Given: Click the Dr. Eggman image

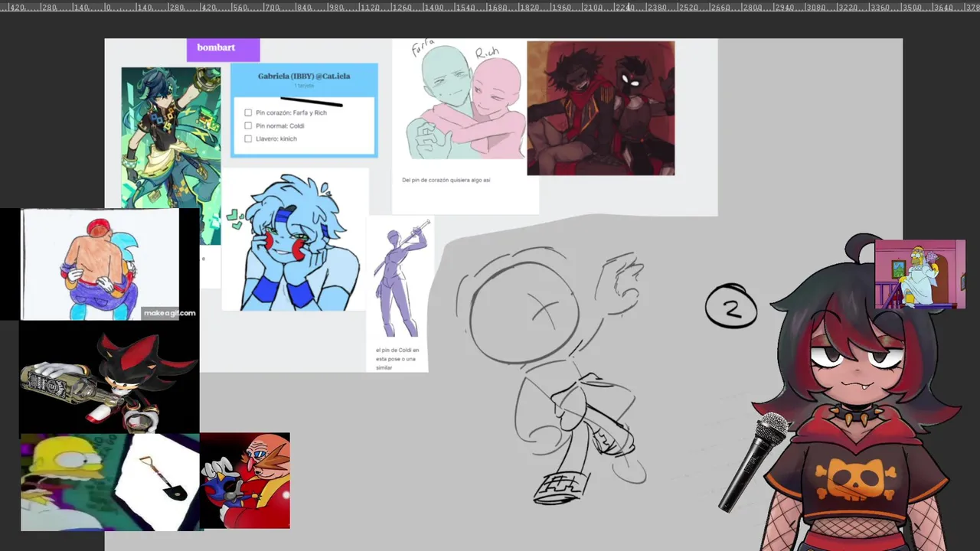Looking at the screenshot, I should coord(245,481).
